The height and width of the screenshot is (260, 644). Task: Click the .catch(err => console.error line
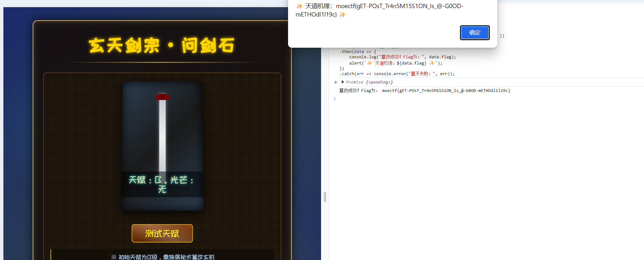pyautogui.click(x=397, y=74)
